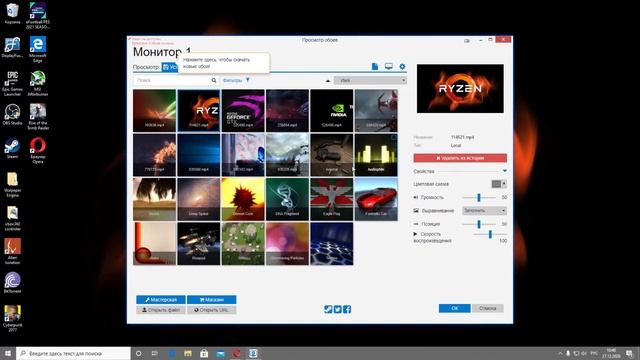This screenshot has width=640, height=360.
Task: Open the Мастерская workshop button
Action: click(161, 300)
